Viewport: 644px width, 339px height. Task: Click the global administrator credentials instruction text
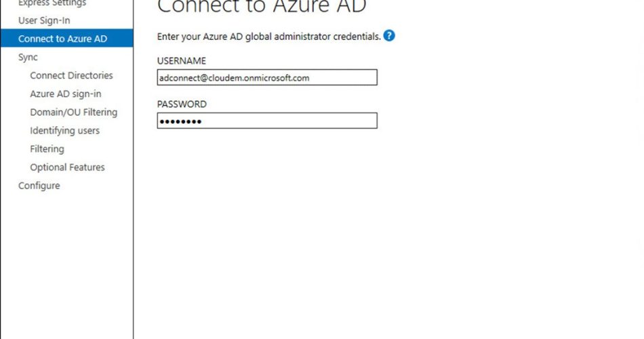pos(268,37)
